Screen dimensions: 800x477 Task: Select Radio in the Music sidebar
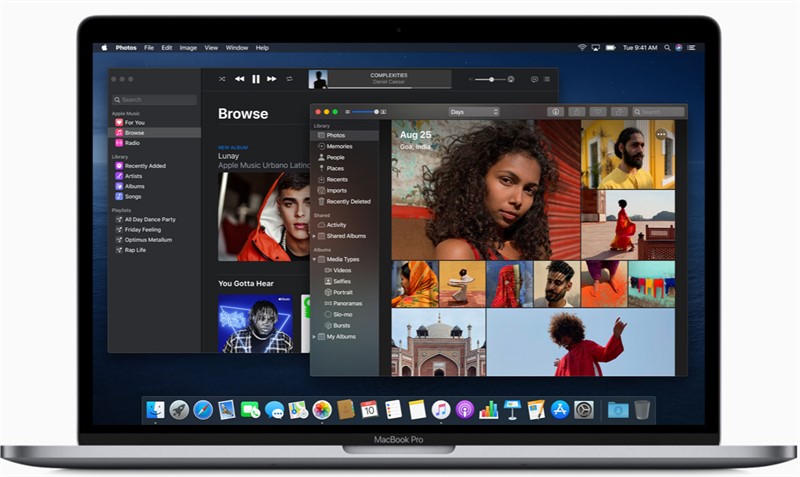click(x=132, y=143)
